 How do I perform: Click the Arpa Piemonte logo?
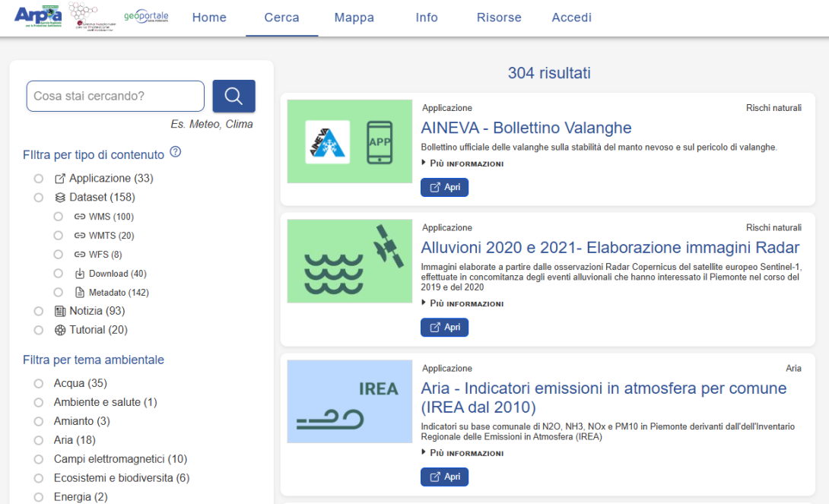point(38,17)
